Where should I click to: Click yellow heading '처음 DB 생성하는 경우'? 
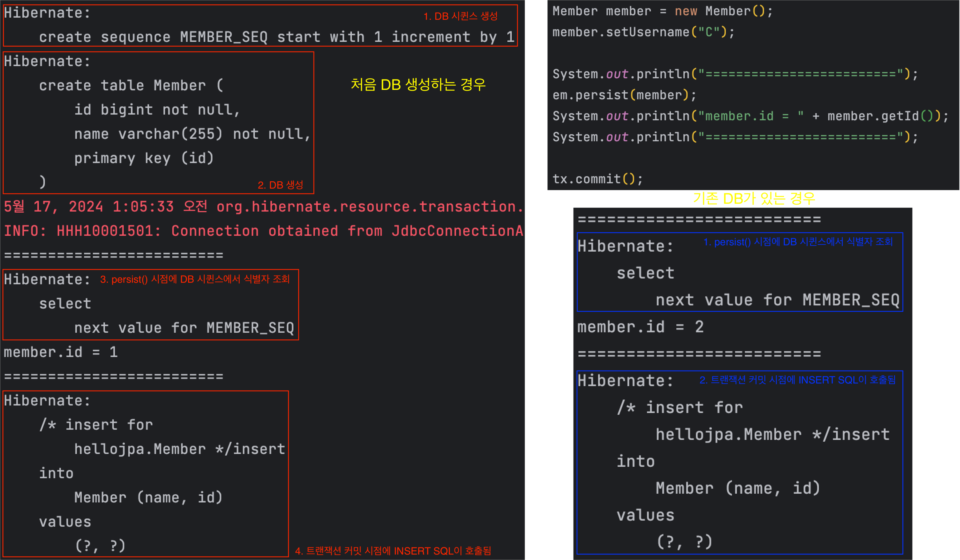tap(418, 85)
